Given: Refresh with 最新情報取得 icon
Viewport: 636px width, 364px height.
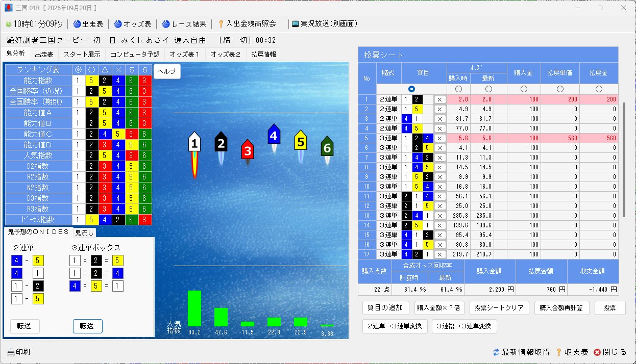Looking at the screenshot, I should pyautogui.click(x=496, y=352).
